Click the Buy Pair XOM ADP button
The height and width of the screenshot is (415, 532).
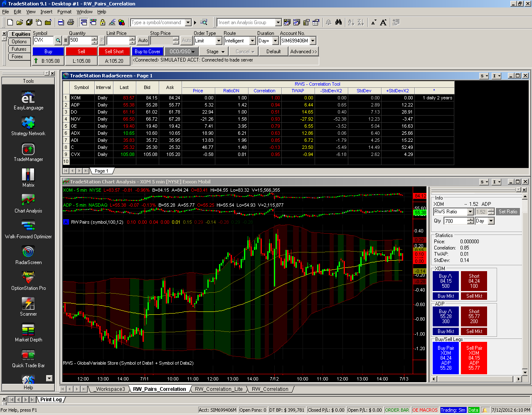446,358
